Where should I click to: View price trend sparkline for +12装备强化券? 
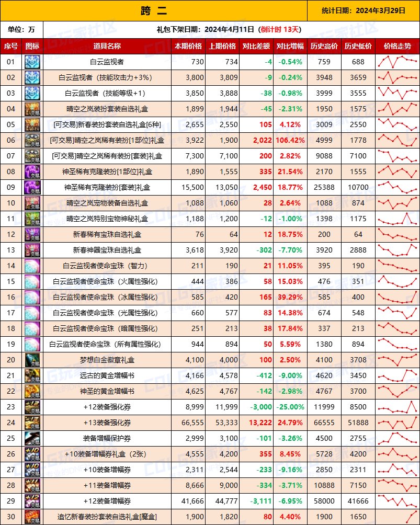[397, 407]
